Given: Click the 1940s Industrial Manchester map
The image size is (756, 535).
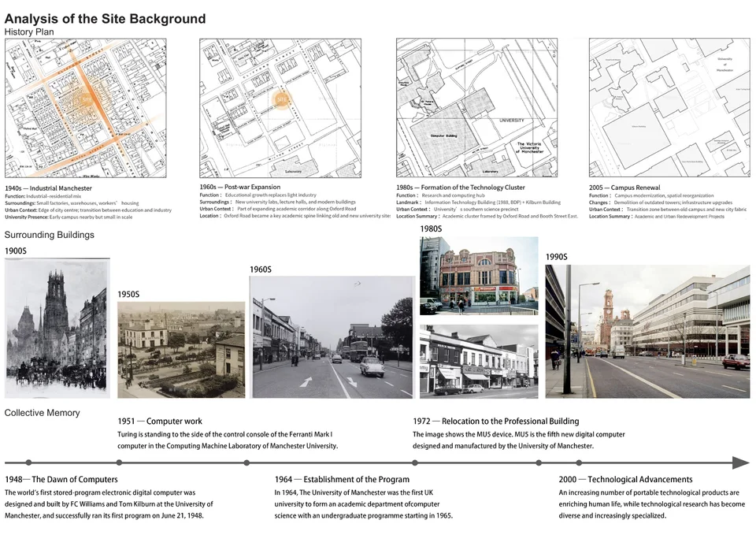Looking at the screenshot, I should (85, 108).
